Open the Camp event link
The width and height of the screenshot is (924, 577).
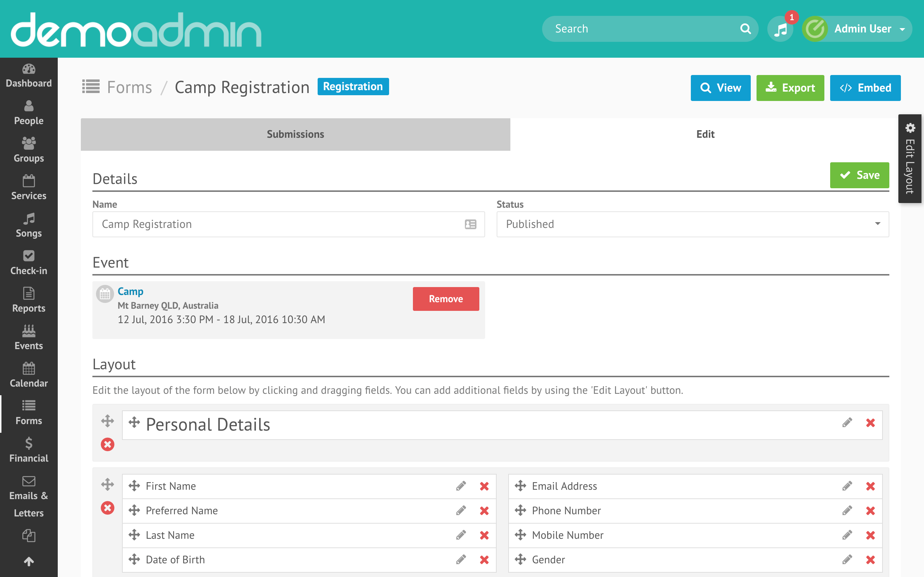pos(130,291)
